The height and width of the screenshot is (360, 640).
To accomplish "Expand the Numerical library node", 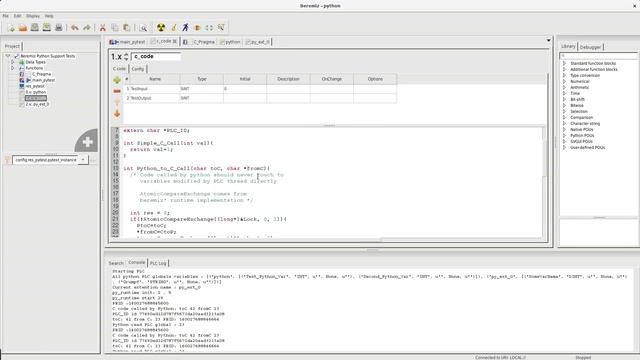I will [564, 82].
